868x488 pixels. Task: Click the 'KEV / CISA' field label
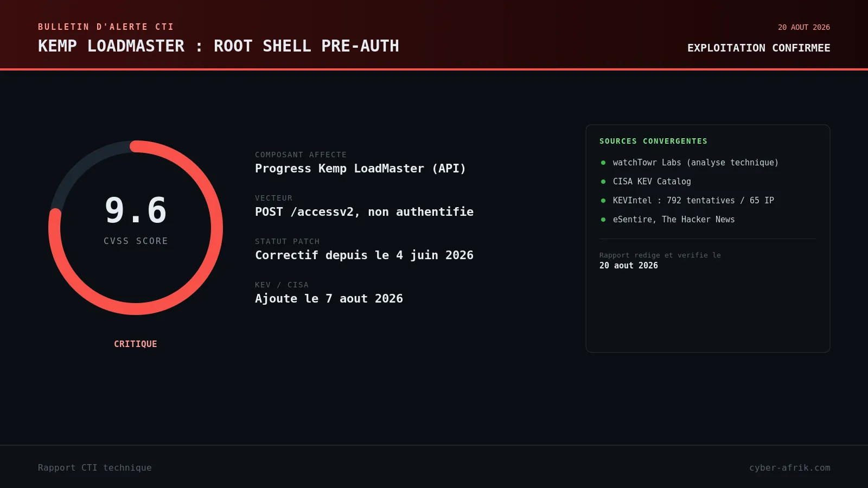pos(282,285)
